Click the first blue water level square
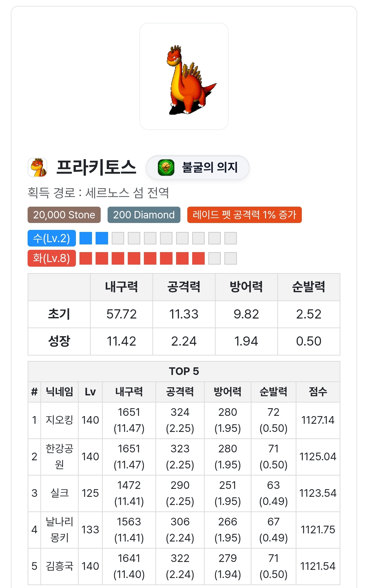The image size is (368, 588). tap(86, 238)
